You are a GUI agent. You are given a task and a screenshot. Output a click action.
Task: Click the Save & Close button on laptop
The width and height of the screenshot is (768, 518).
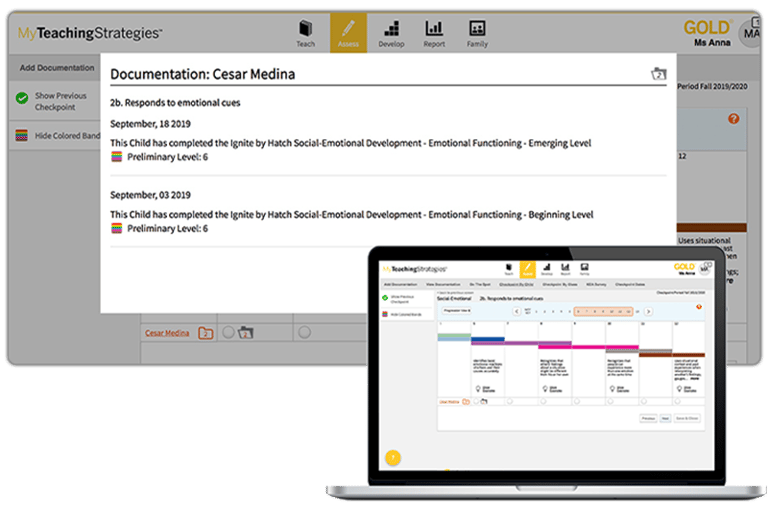(687, 418)
